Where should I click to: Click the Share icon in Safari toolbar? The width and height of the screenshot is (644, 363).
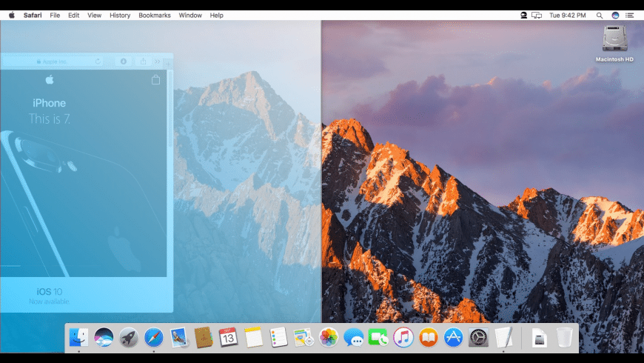143,61
